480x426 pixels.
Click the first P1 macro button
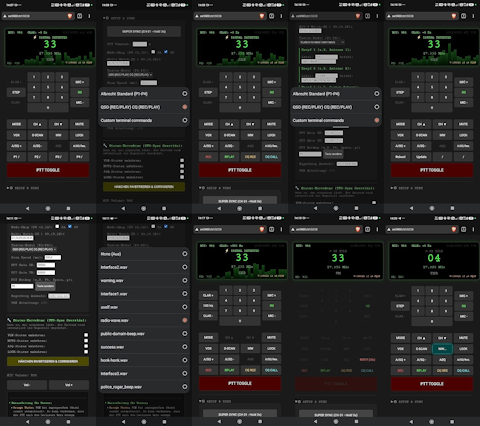point(16,157)
